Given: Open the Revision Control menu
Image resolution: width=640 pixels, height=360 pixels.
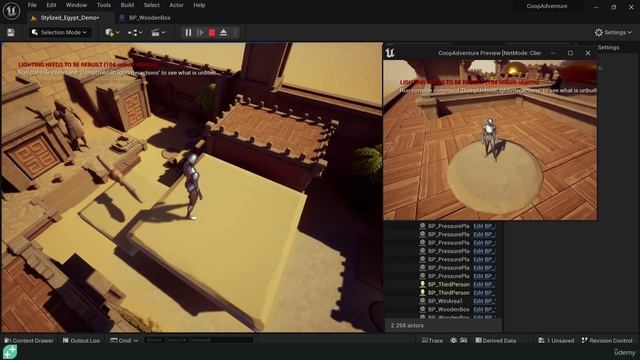Looking at the screenshot, I should tap(607, 340).
